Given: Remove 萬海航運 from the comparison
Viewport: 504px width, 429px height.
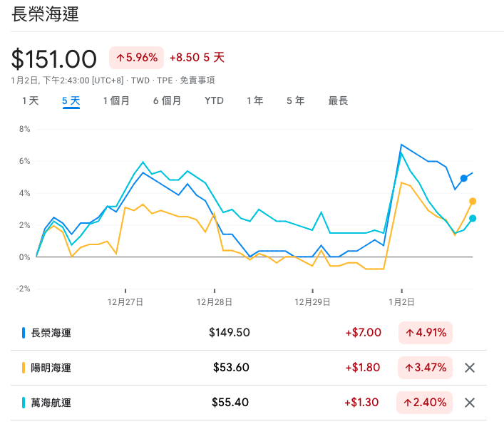Looking at the screenshot, I should [470, 403].
